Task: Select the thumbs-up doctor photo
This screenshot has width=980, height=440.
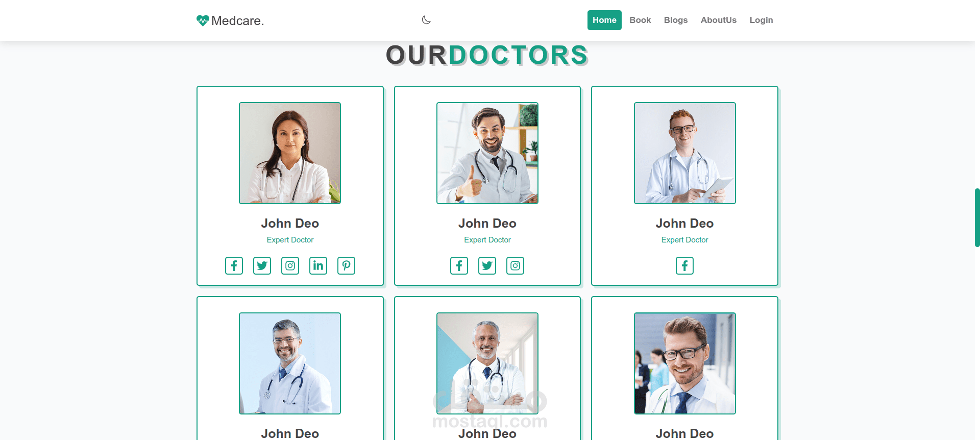Action: click(487, 153)
